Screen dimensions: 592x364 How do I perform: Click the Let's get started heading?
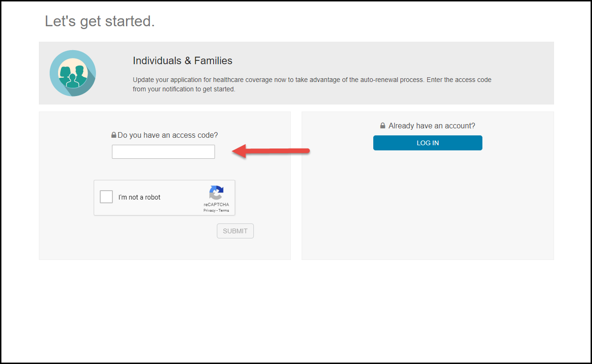pyautogui.click(x=100, y=21)
